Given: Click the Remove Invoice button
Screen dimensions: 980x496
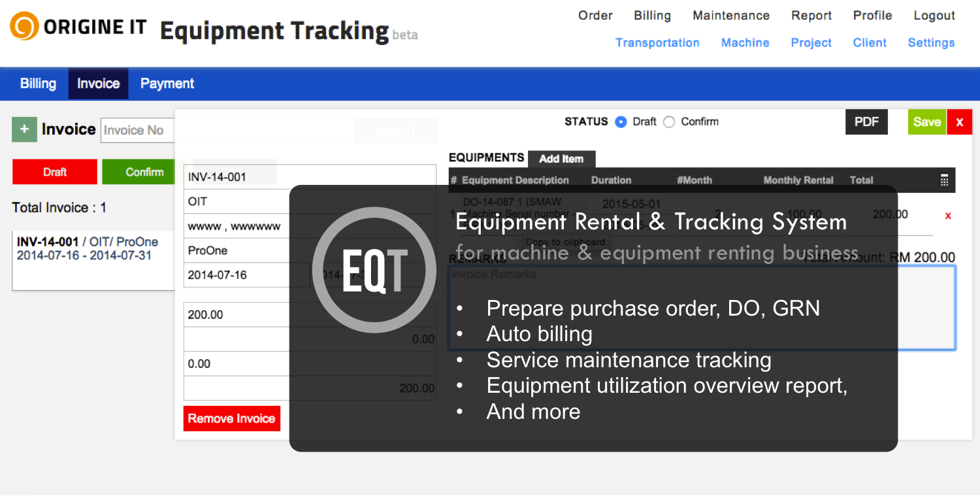Looking at the screenshot, I should (231, 418).
